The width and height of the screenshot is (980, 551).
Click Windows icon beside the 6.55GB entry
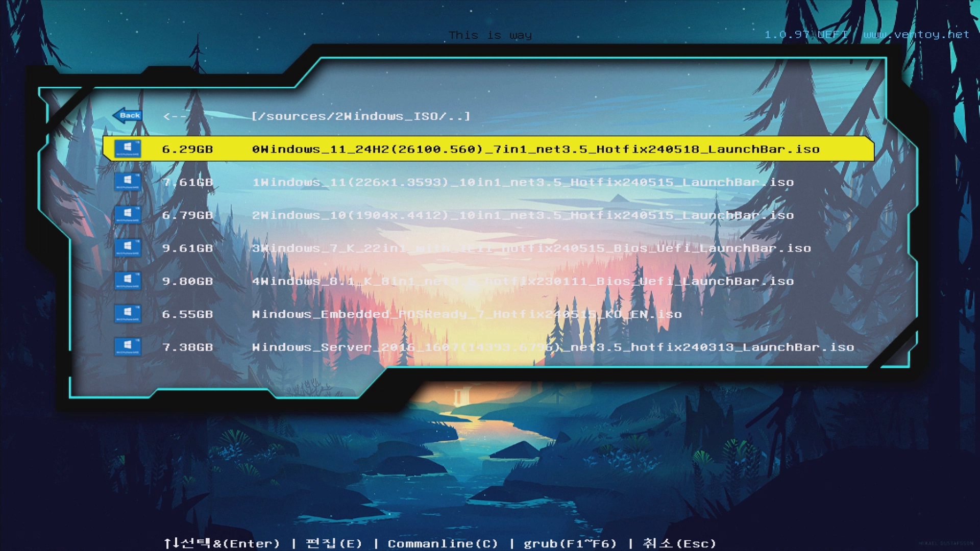click(x=128, y=314)
